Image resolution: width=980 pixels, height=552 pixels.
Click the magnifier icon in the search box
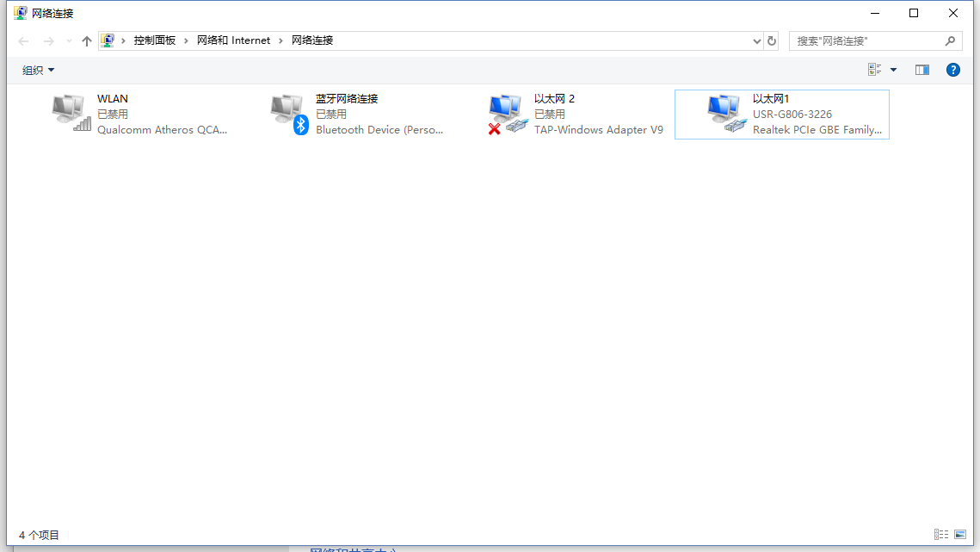point(950,40)
